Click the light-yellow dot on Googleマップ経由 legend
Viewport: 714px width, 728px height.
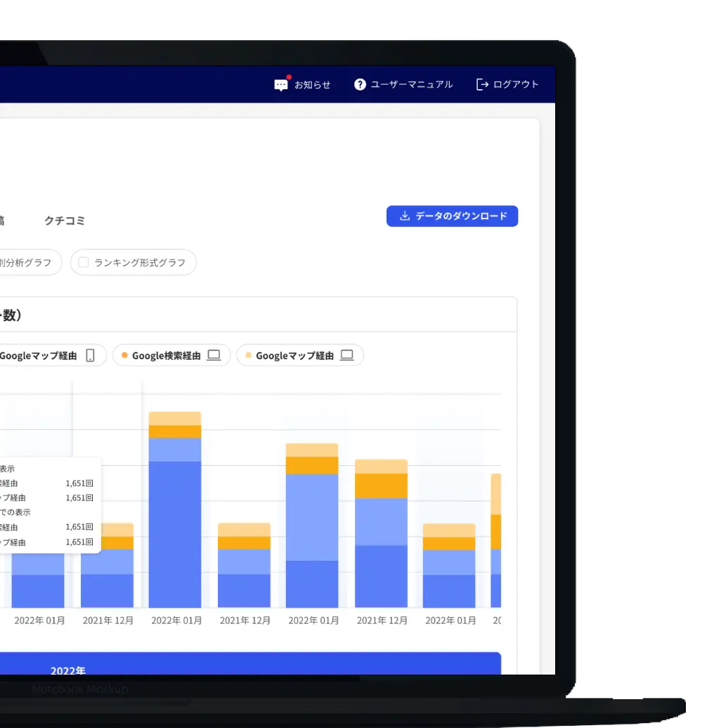pos(248,356)
